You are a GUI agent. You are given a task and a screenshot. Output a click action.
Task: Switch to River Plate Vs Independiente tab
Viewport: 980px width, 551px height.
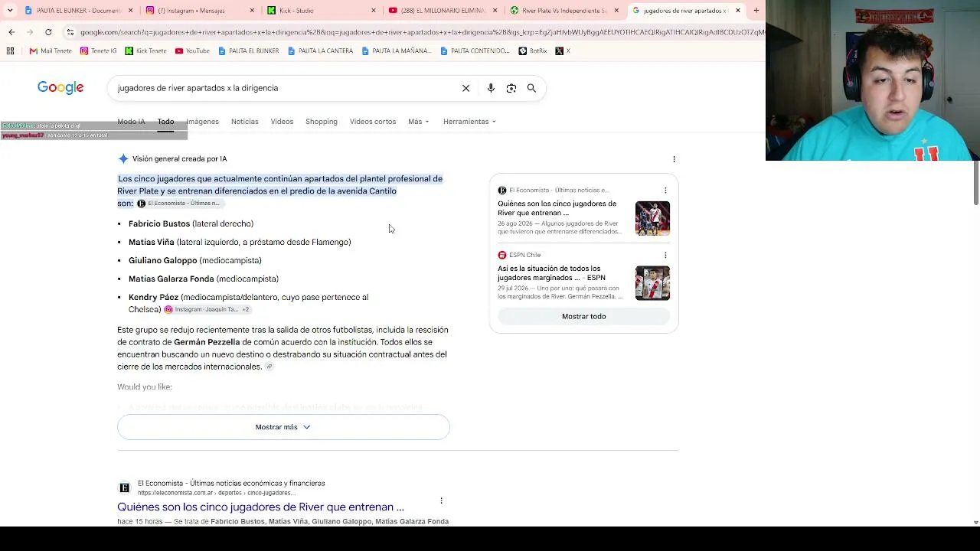pyautogui.click(x=565, y=11)
